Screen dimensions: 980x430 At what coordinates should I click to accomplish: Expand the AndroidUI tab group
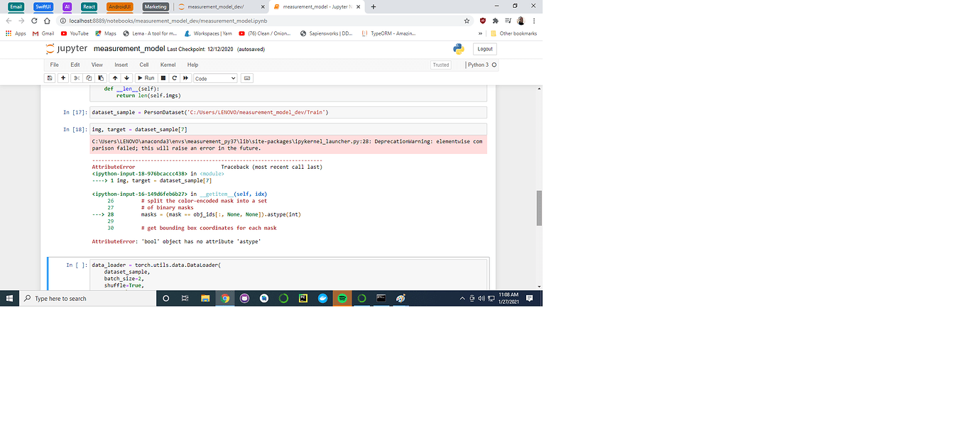tap(119, 6)
